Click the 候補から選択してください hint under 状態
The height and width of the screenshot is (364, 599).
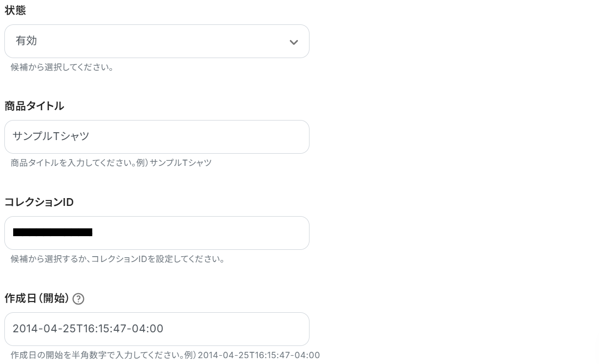62,67
